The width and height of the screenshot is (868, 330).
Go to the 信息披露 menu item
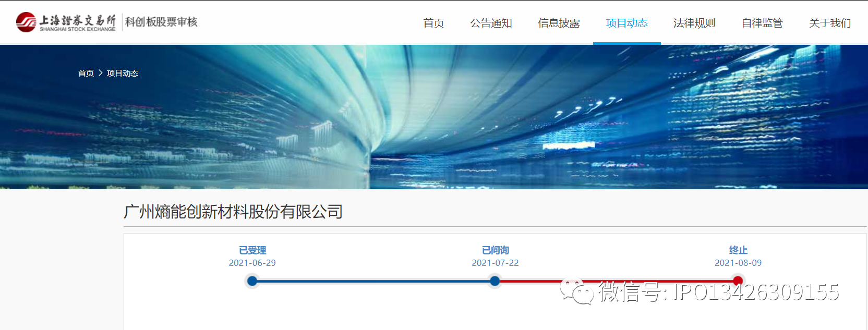[559, 23]
